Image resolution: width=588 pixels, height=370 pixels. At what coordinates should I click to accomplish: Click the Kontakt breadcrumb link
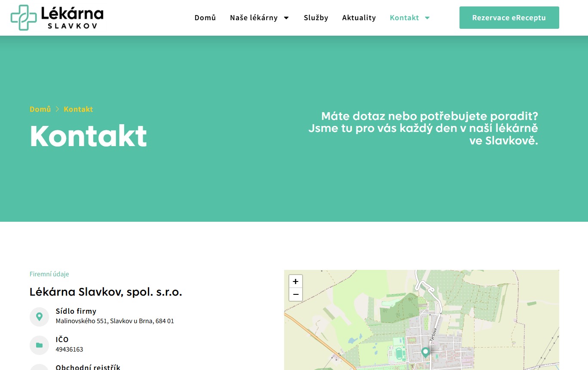(x=78, y=109)
